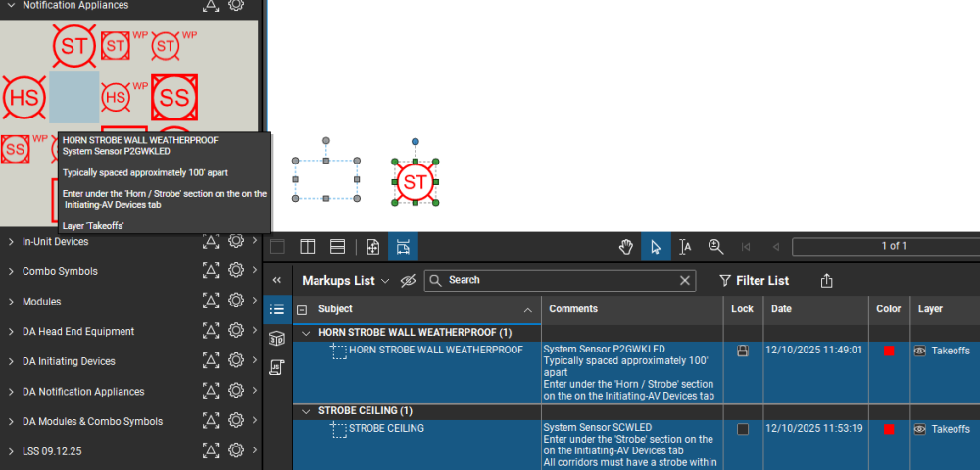The width and height of the screenshot is (980, 470).
Task: Open gear settings for In-Unit Devices
Action: click(x=235, y=241)
